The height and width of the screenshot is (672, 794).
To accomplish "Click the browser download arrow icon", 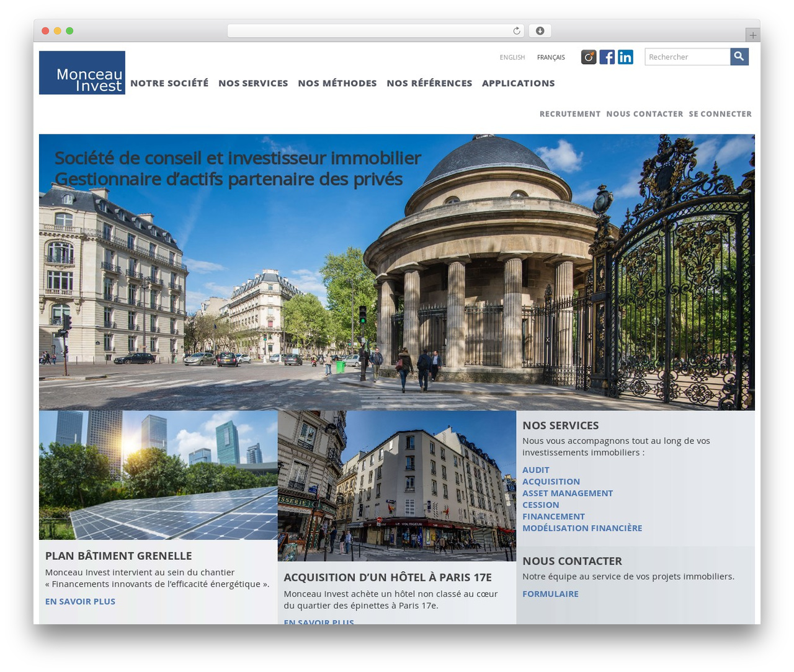I will [540, 31].
